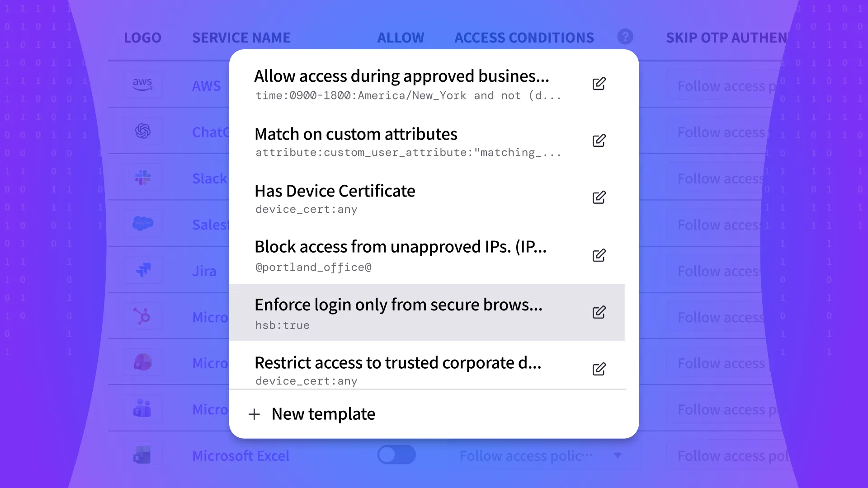
Task: Click the ALLOW column header
Action: pyautogui.click(x=401, y=38)
